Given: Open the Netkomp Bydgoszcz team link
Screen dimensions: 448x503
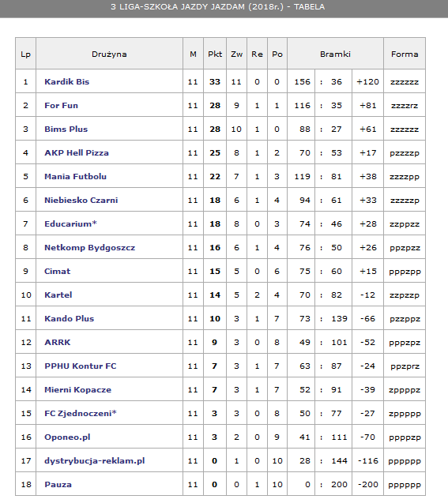Looking at the screenshot, I should coord(90,248).
